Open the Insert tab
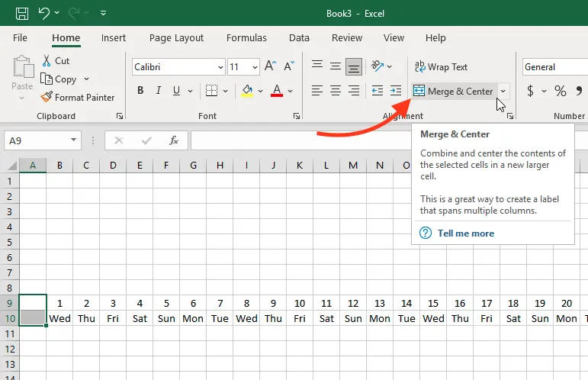 tap(114, 38)
